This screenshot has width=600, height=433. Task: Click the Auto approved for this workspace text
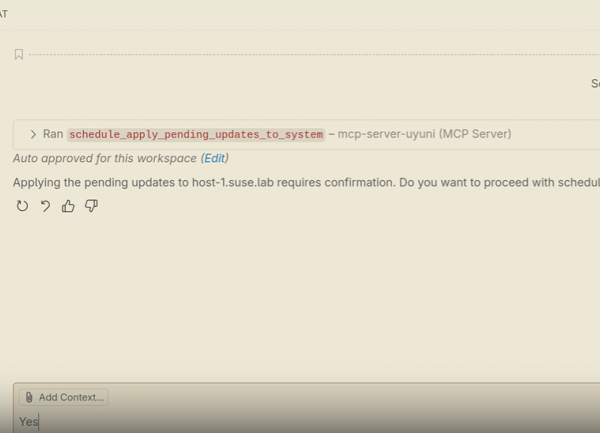click(x=105, y=158)
